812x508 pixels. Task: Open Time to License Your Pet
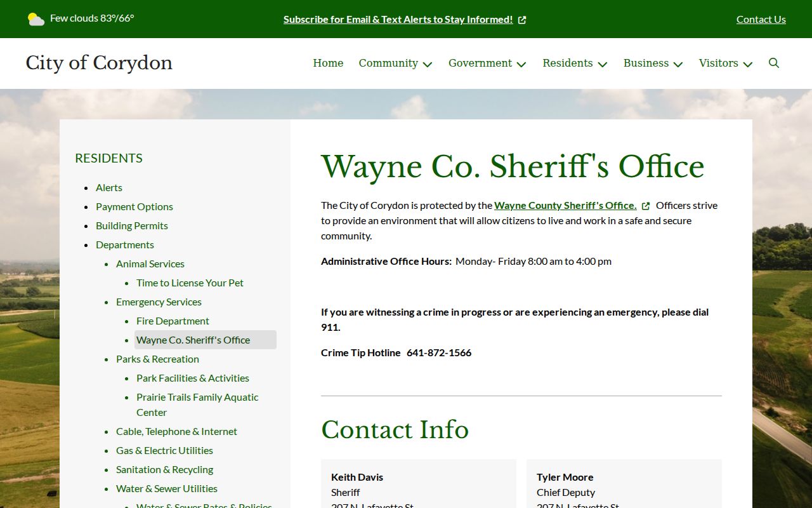(x=190, y=283)
